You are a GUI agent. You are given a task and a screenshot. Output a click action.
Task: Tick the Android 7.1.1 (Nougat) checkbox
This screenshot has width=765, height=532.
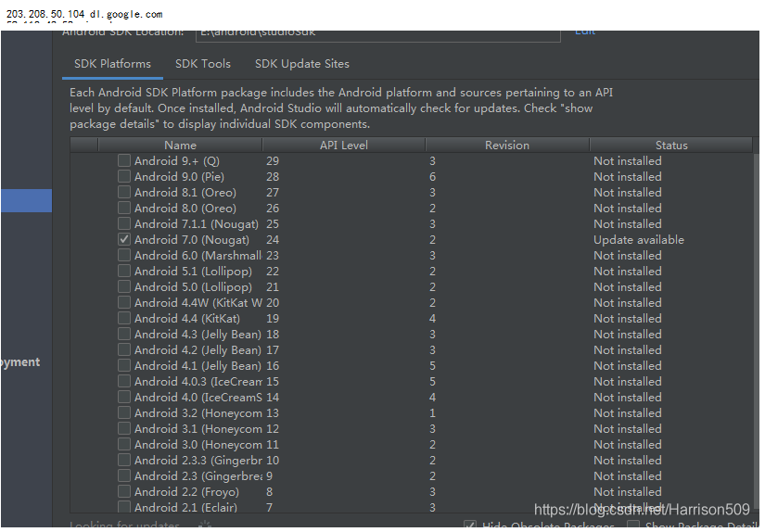124,224
